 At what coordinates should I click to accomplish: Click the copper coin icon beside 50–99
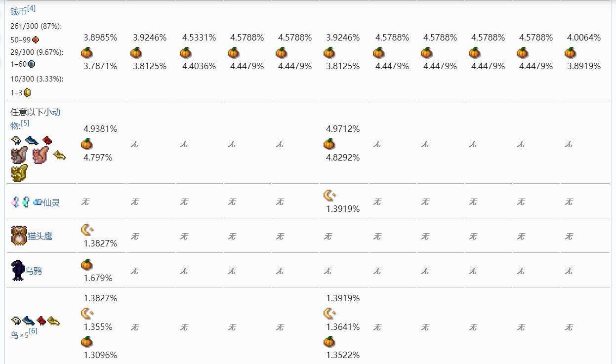pos(36,40)
